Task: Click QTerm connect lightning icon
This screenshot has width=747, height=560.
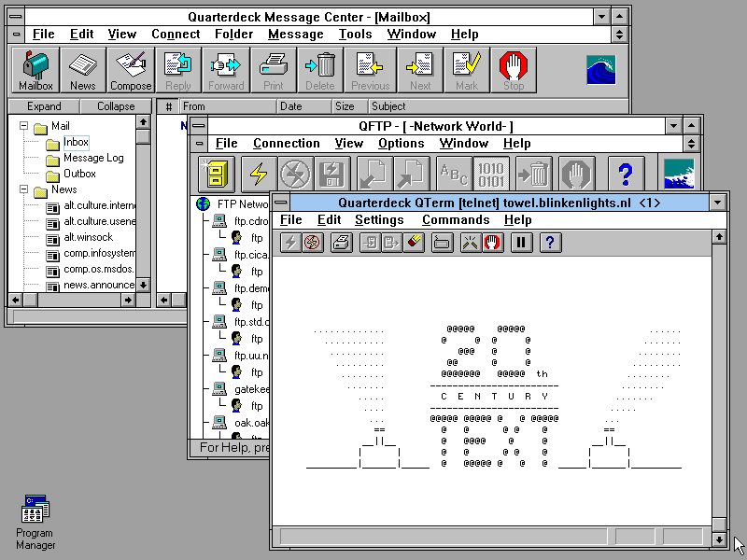Action: click(x=290, y=243)
